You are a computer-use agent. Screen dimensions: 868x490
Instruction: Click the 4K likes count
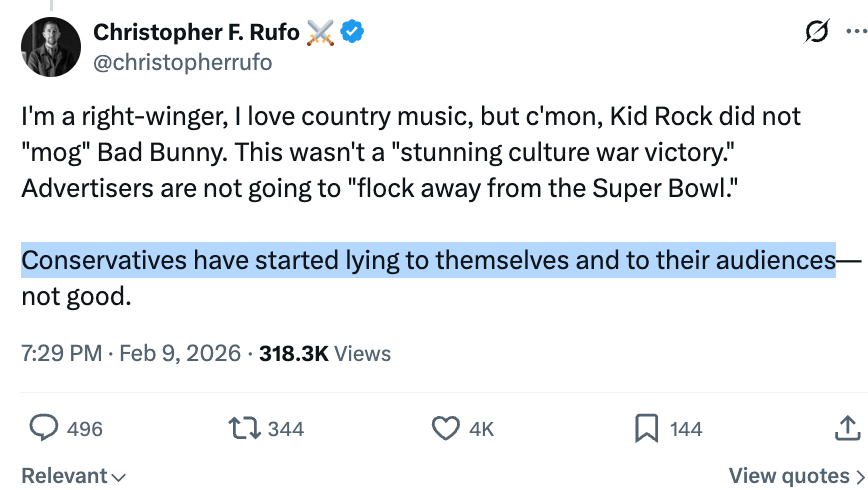click(481, 429)
